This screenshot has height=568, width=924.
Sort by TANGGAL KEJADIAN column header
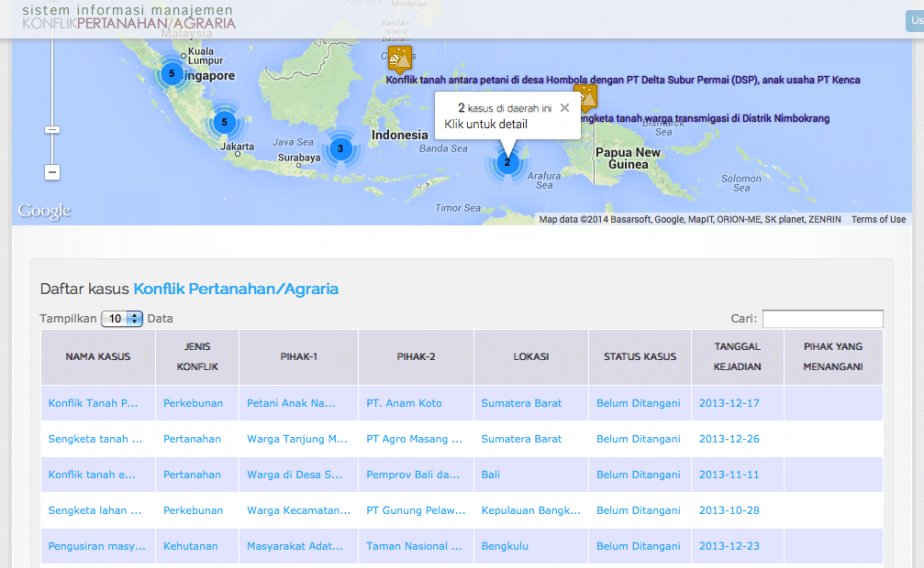(x=737, y=356)
